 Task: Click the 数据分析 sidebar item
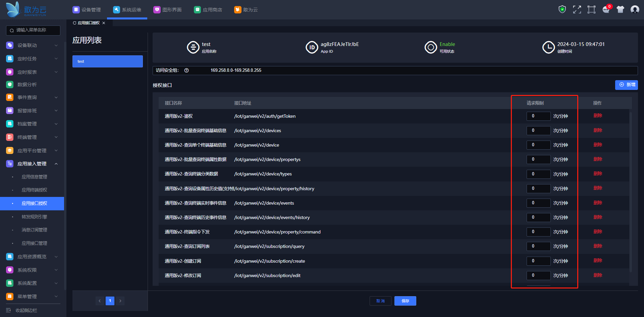(27, 85)
